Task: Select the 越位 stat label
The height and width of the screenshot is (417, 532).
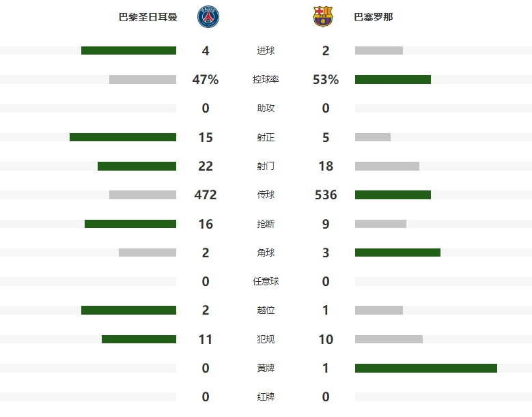Action: tap(266, 311)
